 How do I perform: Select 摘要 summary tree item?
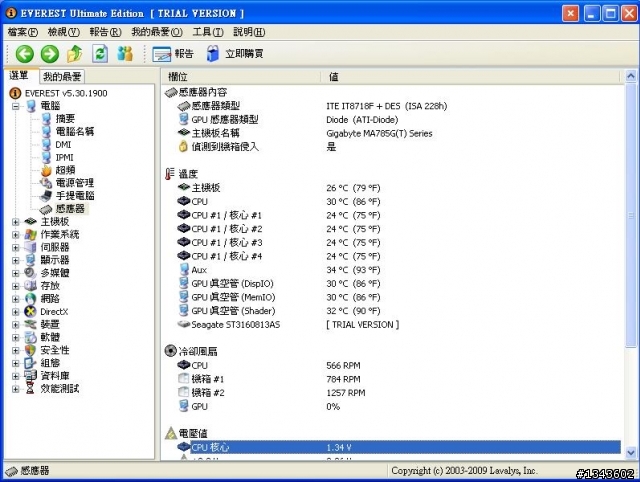[x=65, y=119]
